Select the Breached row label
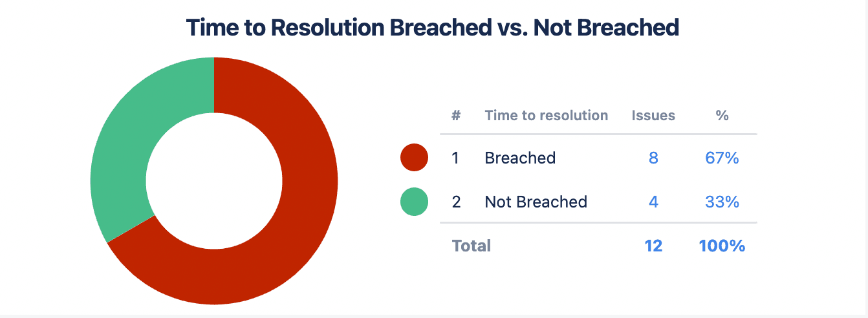Screen dimensions: 868x318 pos(520,158)
